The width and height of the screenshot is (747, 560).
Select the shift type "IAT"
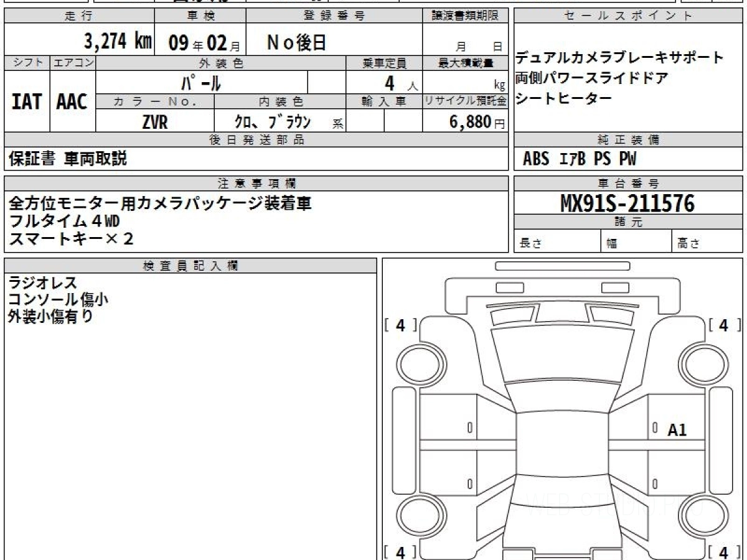[27, 102]
